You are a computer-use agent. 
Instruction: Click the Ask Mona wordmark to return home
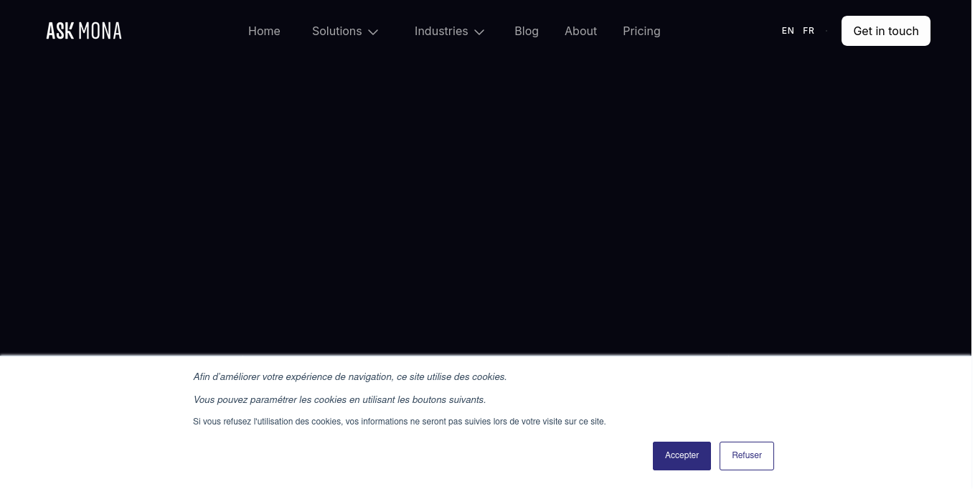83,30
